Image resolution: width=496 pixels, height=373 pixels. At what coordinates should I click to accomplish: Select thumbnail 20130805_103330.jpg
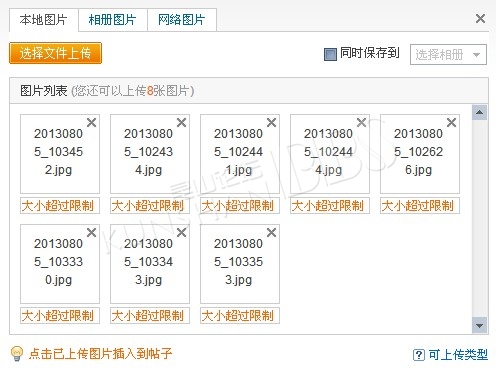coord(60,264)
